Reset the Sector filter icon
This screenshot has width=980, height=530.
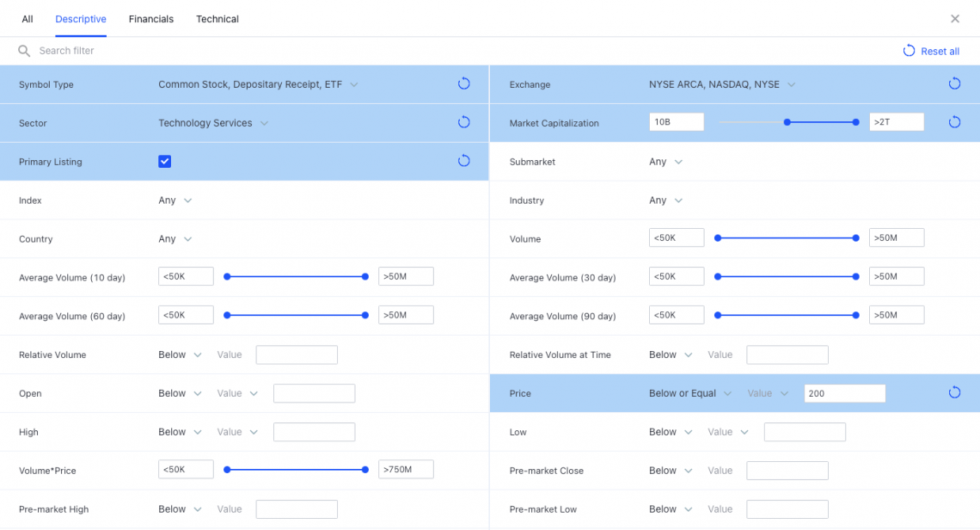point(463,122)
